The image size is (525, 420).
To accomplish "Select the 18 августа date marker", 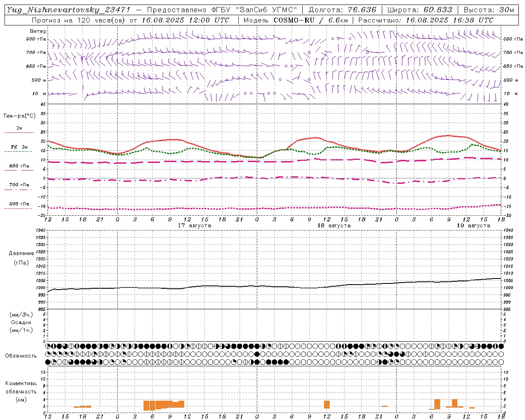I will click(x=334, y=226).
